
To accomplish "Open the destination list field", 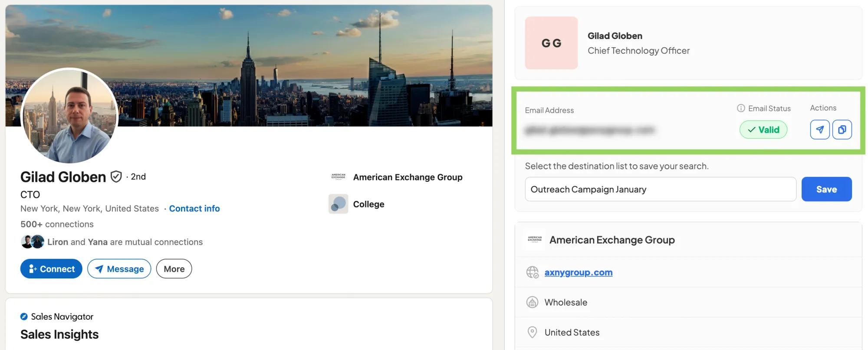I will coord(660,190).
